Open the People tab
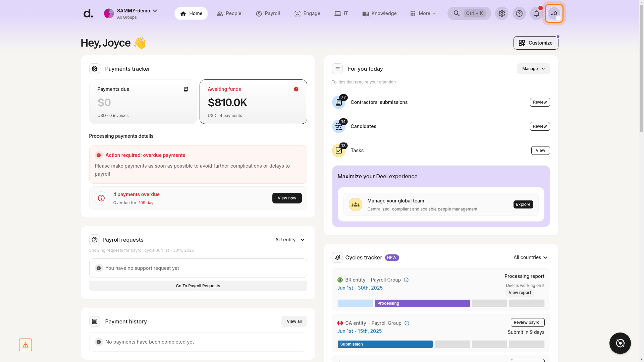 [229, 13]
